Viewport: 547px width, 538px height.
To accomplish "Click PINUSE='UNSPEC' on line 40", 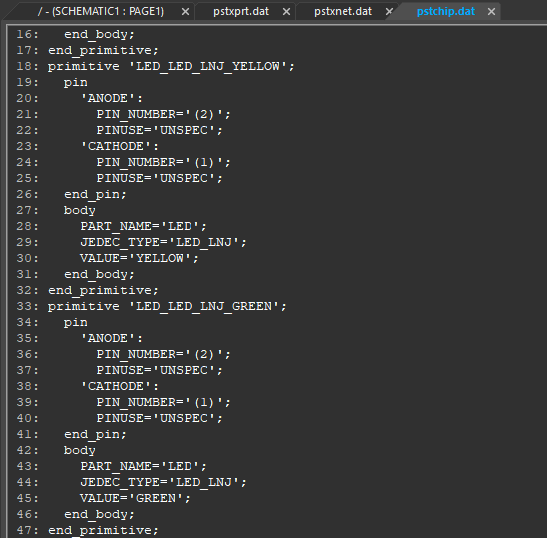I will [x=159, y=418].
